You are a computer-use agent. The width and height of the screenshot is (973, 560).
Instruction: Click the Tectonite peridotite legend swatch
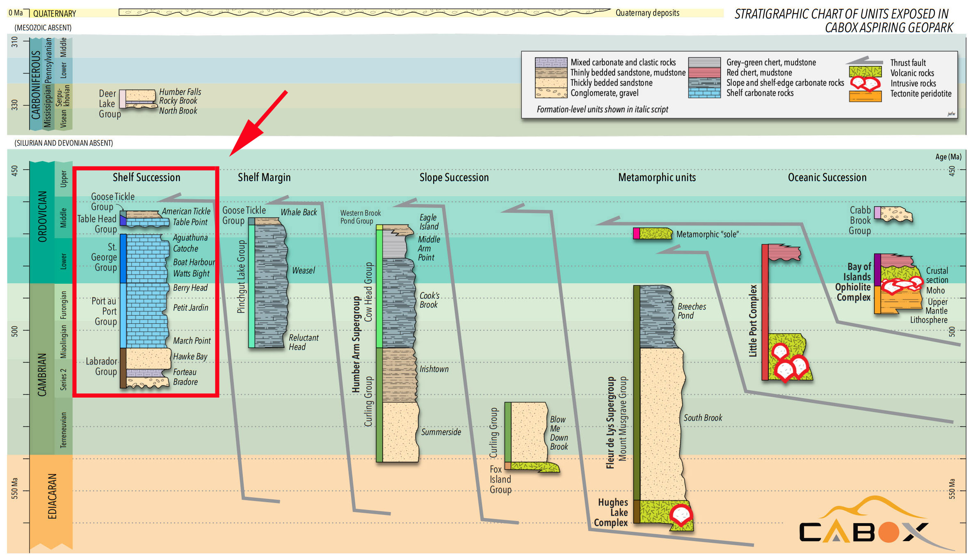(865, 96)
